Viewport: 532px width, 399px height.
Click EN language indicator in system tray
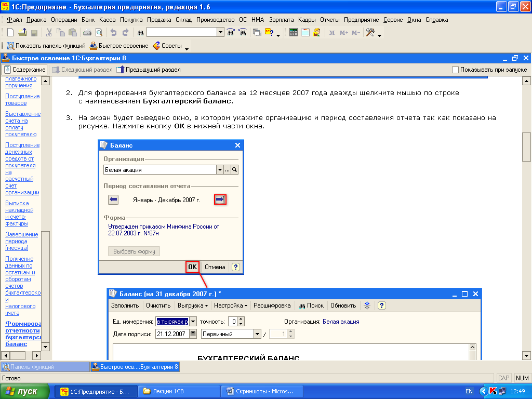click(469, 391)
